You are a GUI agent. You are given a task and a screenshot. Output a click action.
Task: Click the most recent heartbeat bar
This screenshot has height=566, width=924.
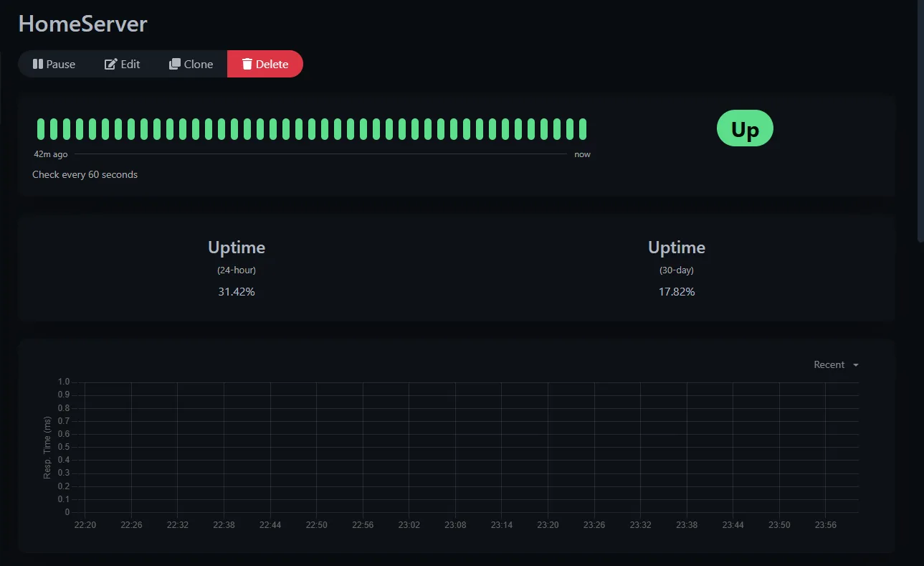583,129
